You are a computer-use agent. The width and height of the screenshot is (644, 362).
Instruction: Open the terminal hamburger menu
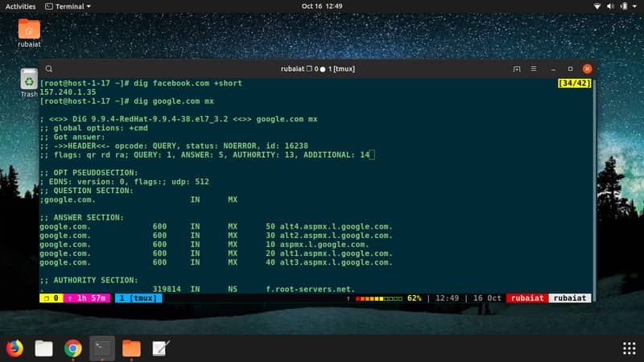pyautogui.click(x=533, y=69)
